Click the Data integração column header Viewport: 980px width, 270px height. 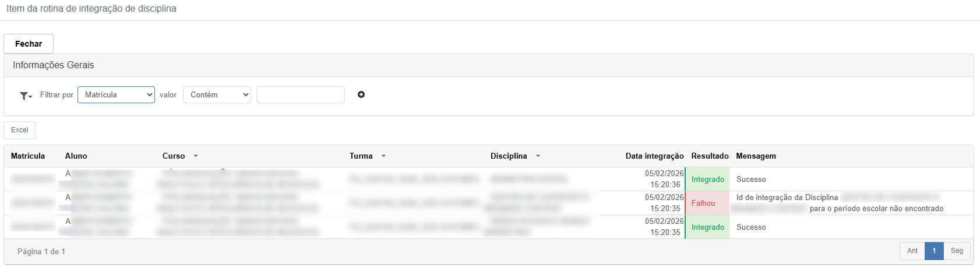[654, 156]
